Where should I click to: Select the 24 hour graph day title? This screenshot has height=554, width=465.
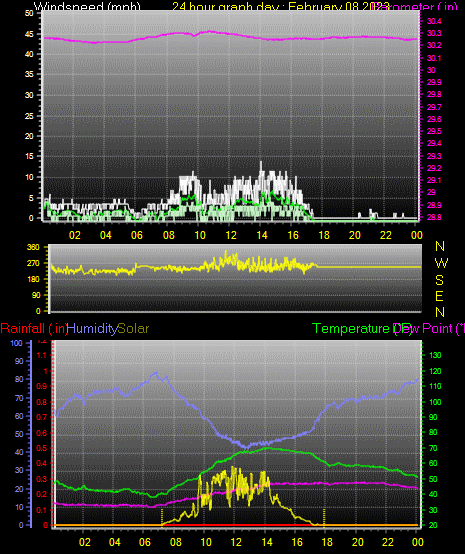click(x=279, y=6)
